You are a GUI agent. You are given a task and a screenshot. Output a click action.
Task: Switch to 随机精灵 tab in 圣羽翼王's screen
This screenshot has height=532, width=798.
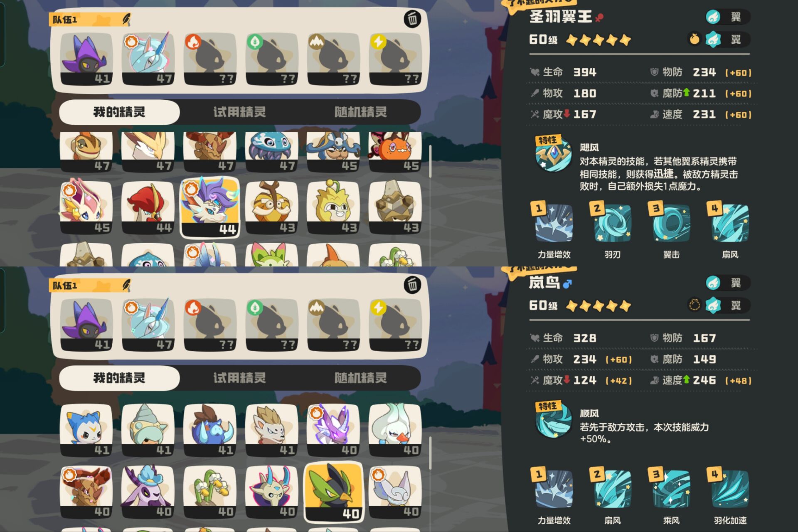(x=360, y=112)
